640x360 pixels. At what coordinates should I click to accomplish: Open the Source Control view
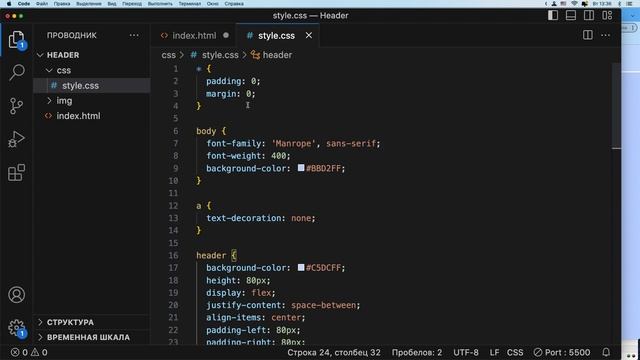click(x=16, y=106)
